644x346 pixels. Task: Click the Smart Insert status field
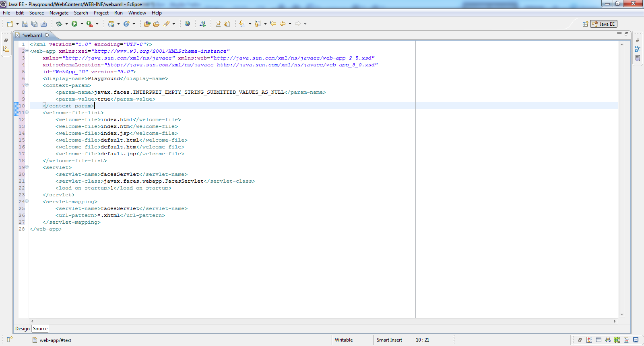click(x=389, y=340)
